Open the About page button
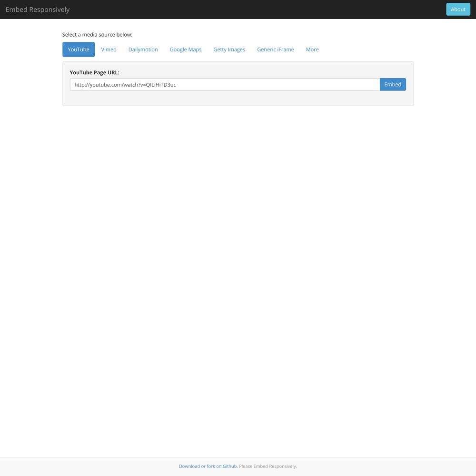This screenshot has height=476, width=476. (458, 10)
